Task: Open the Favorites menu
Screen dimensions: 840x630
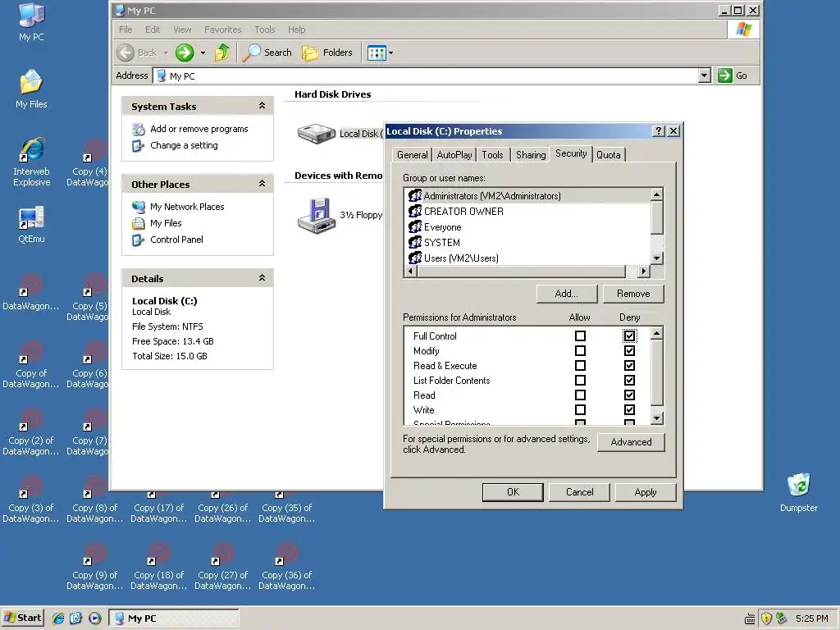Action: click(223, 30)
